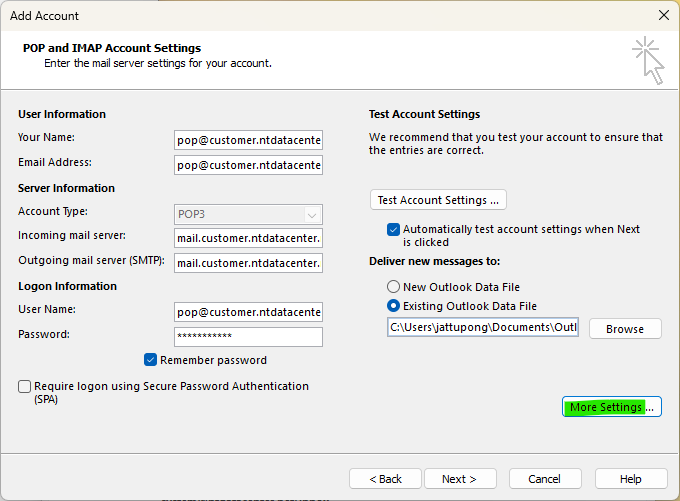The image size is (680, 501).
Task: Click the Your Name text field
Action: click(248, 141)
